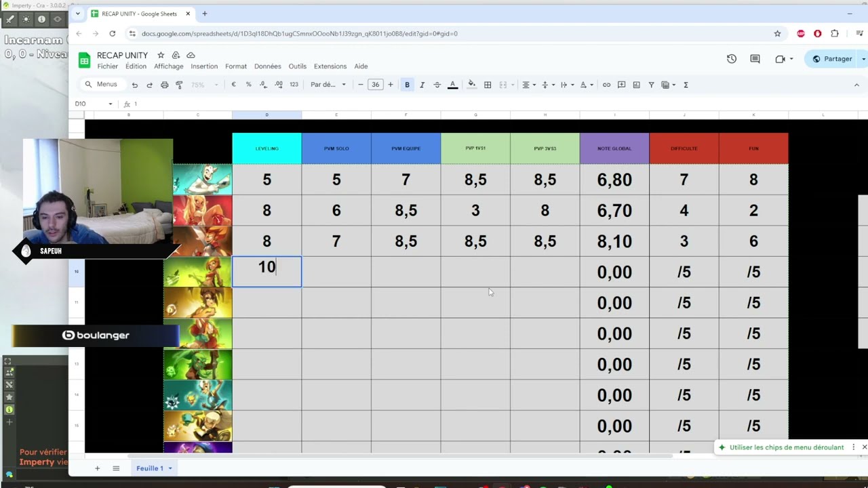Click the NOTE GLOBAL header cell
This screenshot has height=488, width=868.
[x=614, y=148]
